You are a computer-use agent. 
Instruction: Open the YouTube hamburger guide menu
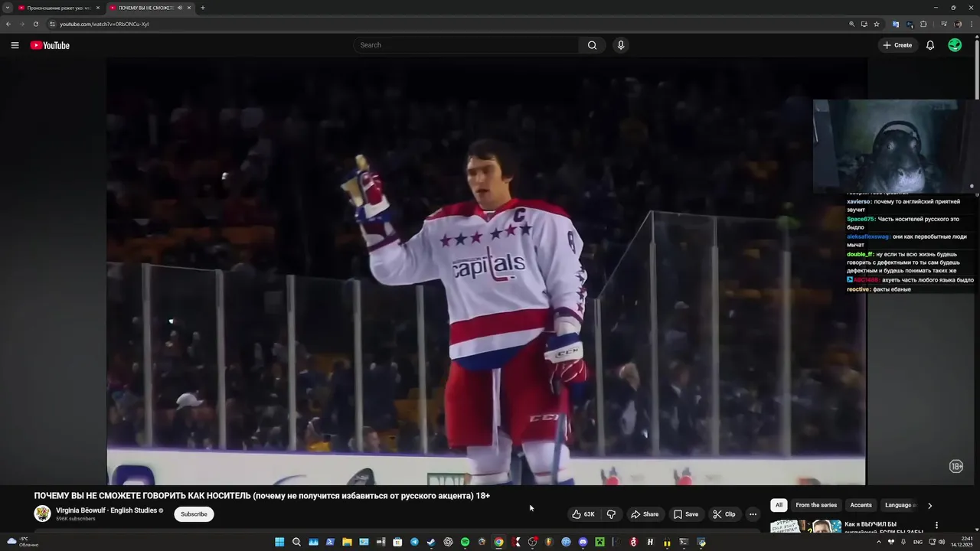point(15,45)
